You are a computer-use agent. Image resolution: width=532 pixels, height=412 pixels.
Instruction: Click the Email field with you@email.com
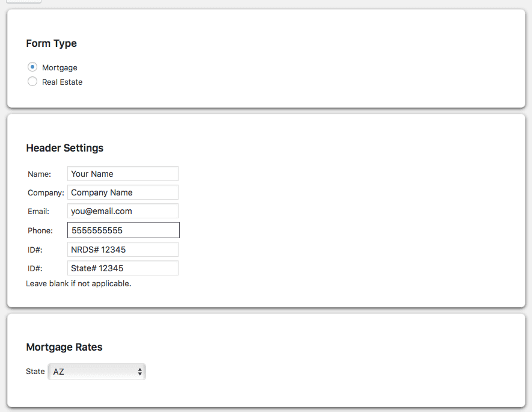pyautogui.click(x=123, y=211)
